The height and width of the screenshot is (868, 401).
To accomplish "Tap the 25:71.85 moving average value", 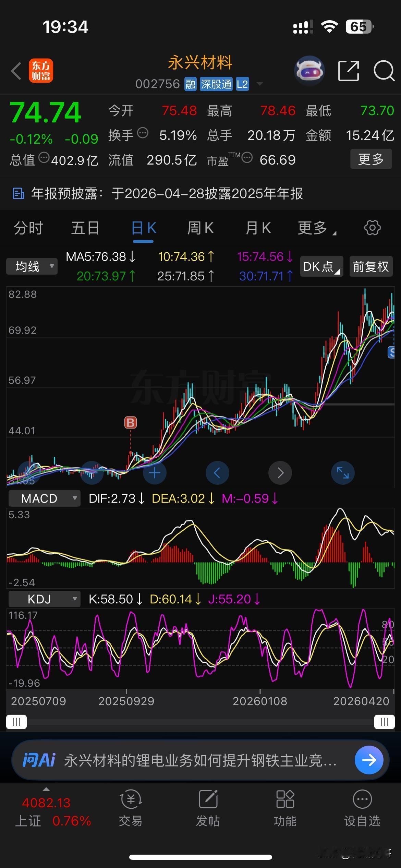I will click(x=186, y=276).
